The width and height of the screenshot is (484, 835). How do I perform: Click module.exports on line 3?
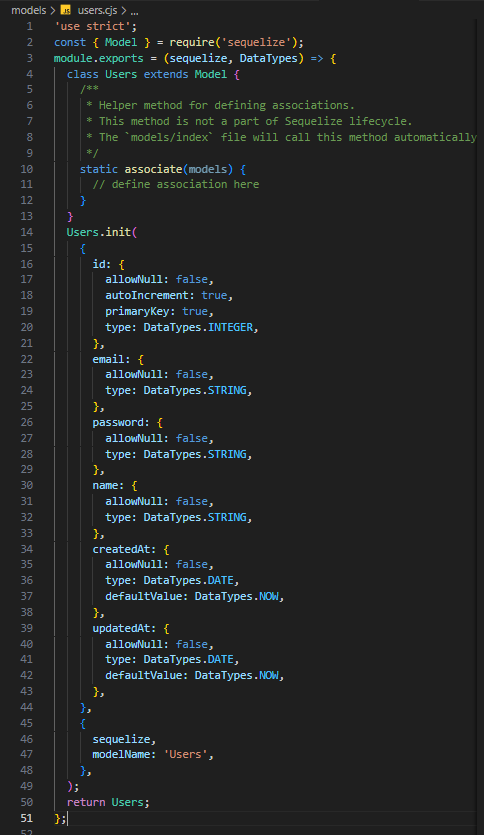[99, 58]
